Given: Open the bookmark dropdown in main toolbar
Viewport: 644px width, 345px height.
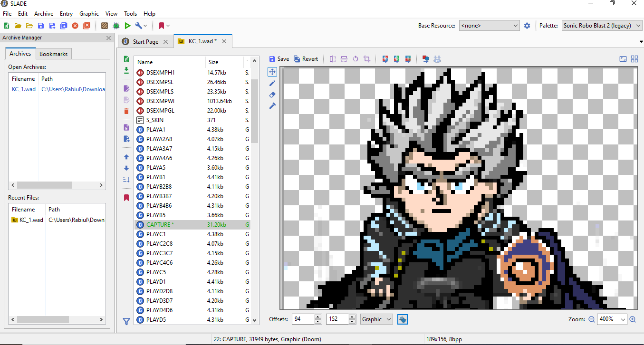Looking at the screenshot, I should pos(164,26).
